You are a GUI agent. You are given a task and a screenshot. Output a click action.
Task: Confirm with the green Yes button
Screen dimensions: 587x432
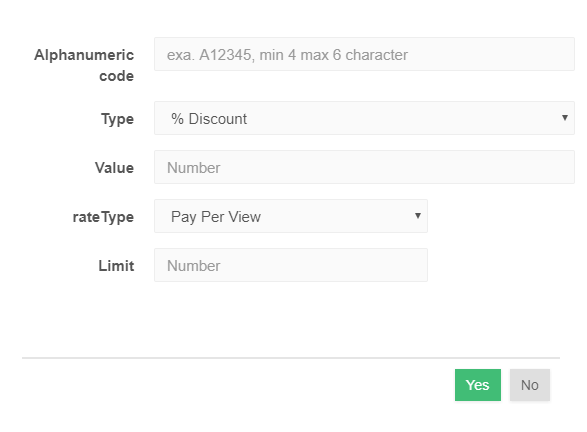pos(478,385)
